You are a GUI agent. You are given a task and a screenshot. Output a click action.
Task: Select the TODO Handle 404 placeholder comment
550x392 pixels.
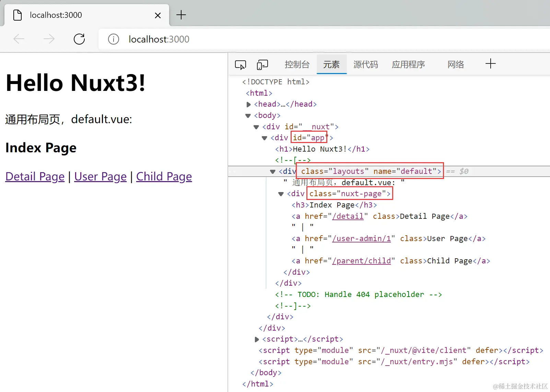tap(359, 294)
